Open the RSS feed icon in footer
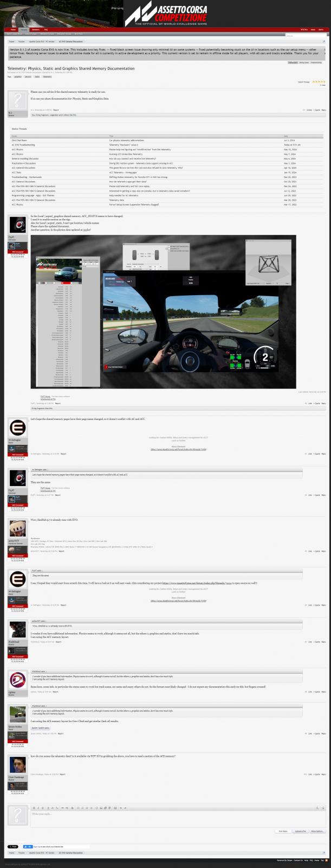This screenshot has width=331, height=868. point(327,860)
